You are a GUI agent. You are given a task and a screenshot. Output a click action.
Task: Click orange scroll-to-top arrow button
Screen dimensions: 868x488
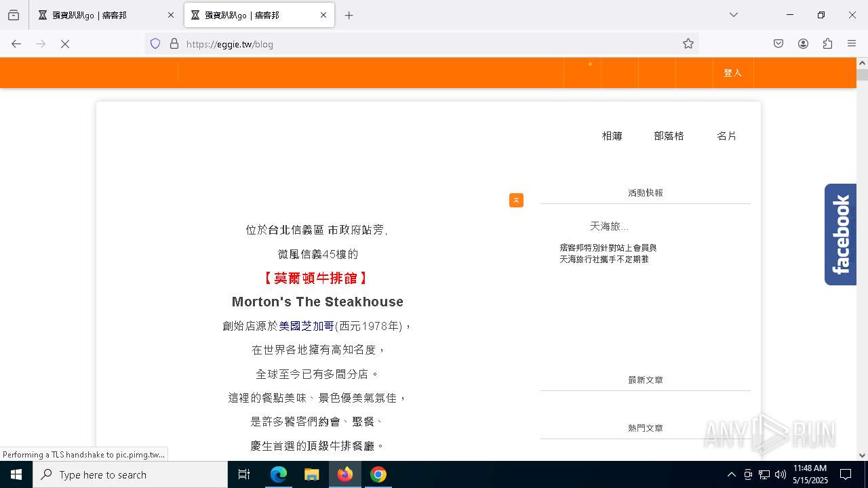point(516,200)
